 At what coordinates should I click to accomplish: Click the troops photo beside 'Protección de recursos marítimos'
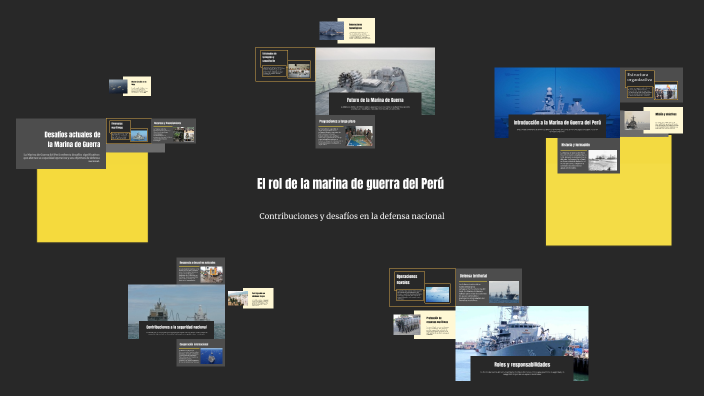407,325
